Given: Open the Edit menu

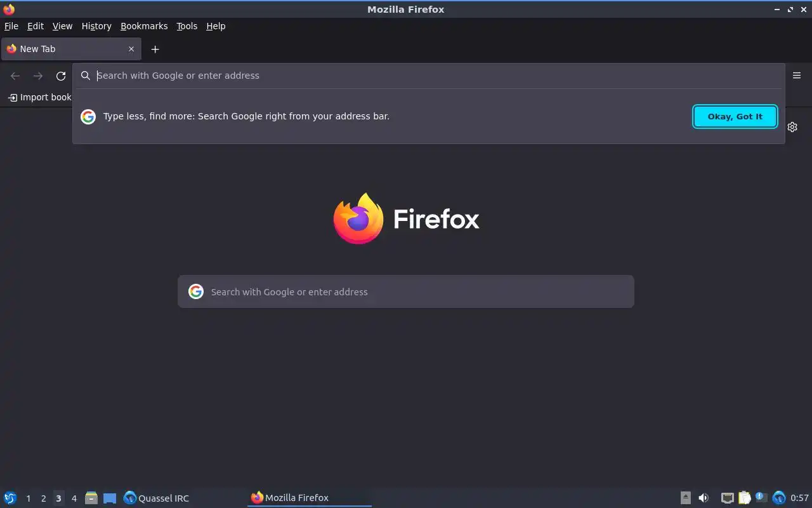Looking at the screenshot, I should coord(36,26).
